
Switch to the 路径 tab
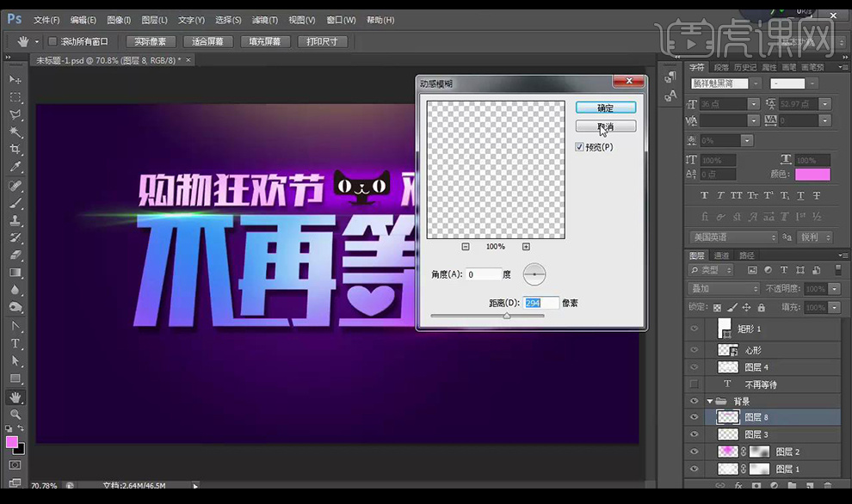(x=747, y=255)
